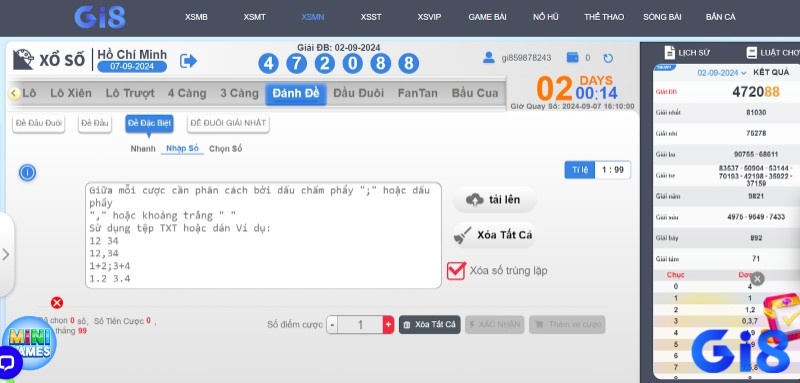
Task: Click the Tỉ lệ odds button
Action: 580,170
